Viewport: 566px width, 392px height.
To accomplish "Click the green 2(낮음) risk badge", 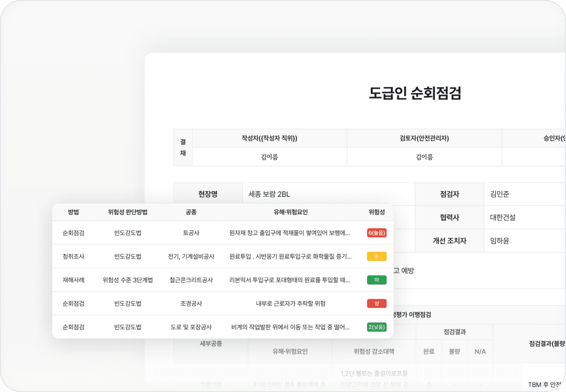I will click(376, 327).
